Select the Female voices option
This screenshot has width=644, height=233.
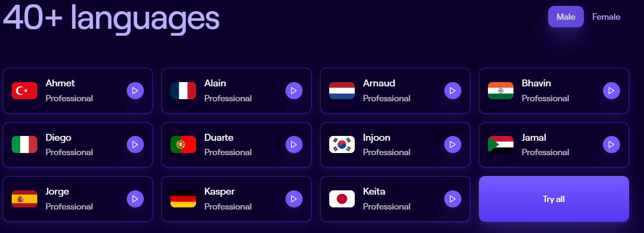point(606,17)
